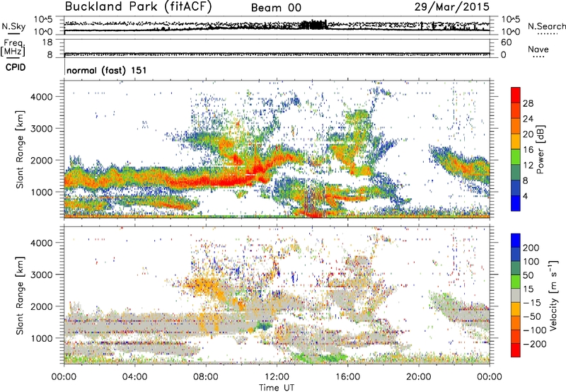Screen dimensions: 566x392
Task: Select the "normal (fast) 151" mode text
Action: tap(107, 70)
